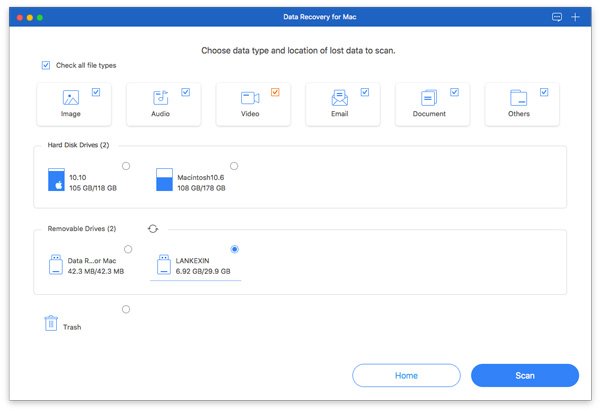Open the feedback chat bubble icon
600x411 pixels.
pyautogui.click(x=557, y=17)
